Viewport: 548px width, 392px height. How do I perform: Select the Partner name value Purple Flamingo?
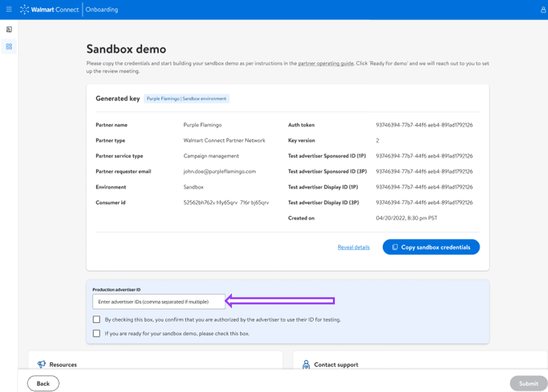coord(202,125)
